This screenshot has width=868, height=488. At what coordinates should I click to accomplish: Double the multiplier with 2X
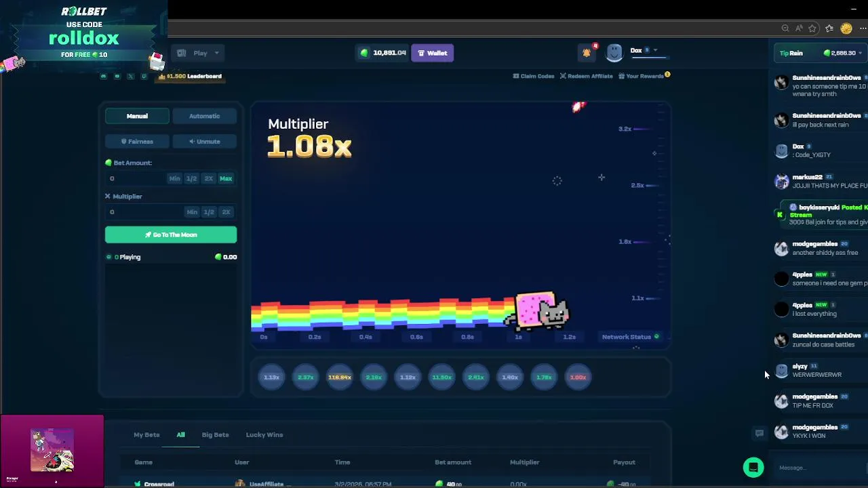point(226,212)
